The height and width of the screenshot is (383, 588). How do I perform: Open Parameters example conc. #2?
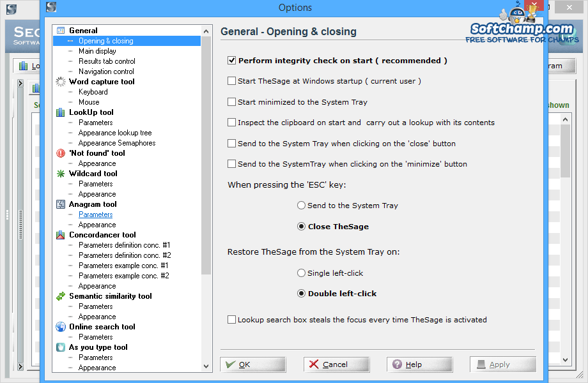tap(124, 276)
